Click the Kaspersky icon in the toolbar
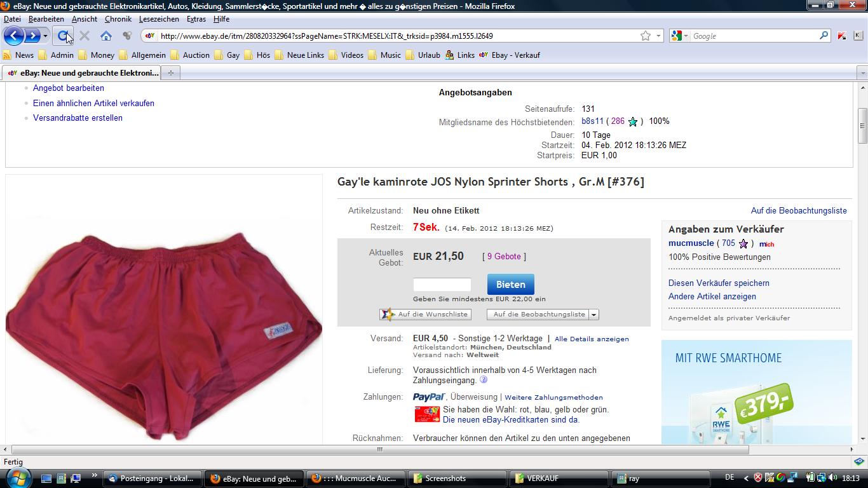The image size is (868, 488). pyautogui.click(x=842, y=36)
